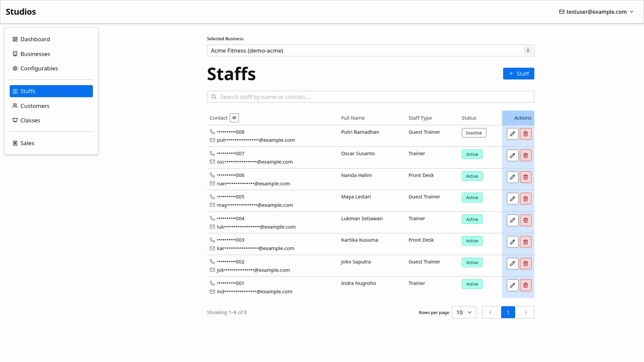Delete Lukman Setiawan's row

[x=526, y=220]
